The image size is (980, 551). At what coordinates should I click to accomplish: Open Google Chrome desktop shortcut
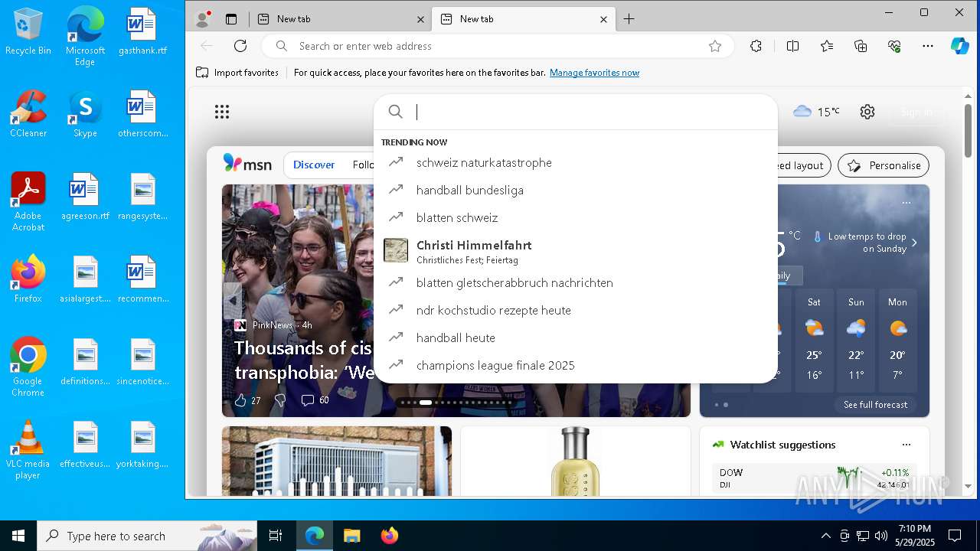point(28,367)
